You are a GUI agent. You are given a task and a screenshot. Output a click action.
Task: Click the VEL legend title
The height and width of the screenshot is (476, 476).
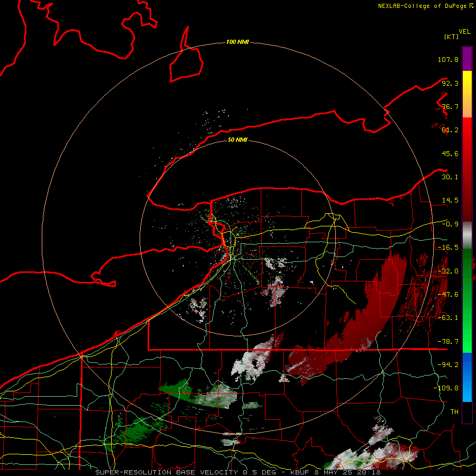click(x=464, y=32)
